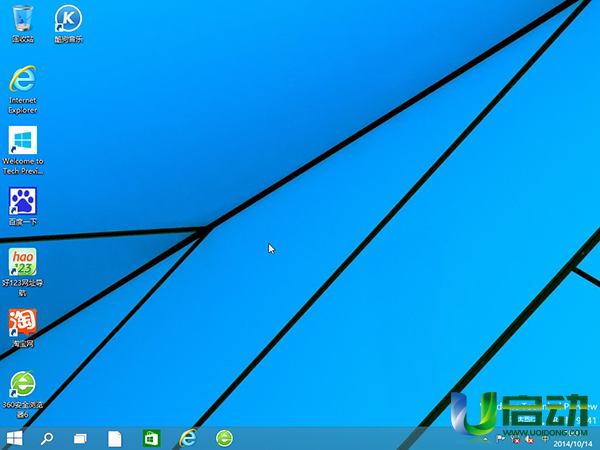Launch Internet Explorer from the taskbar
The width and height of the screenshot is (600, 450).
(187, 438)
